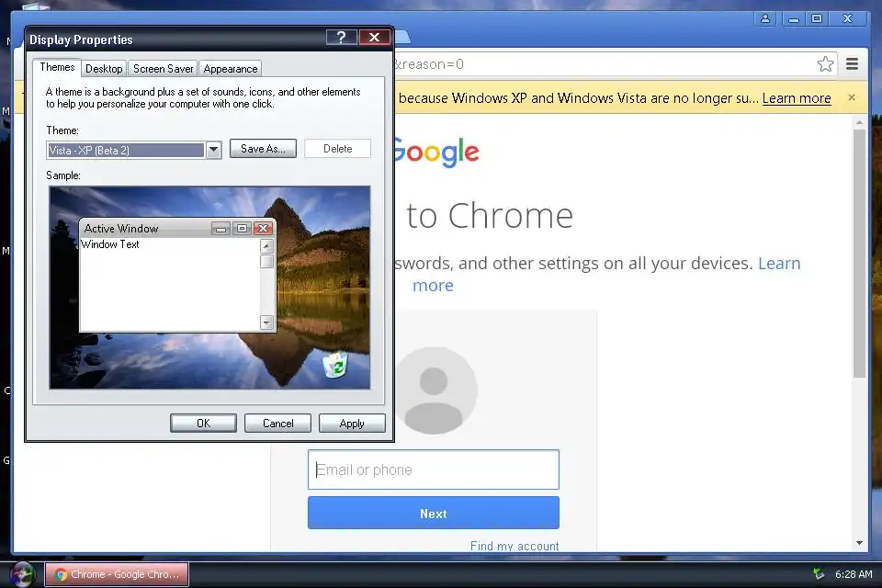Focus the Email or phone field
The height and width of the screenshot is (588, 882).
tap(433, 469)
